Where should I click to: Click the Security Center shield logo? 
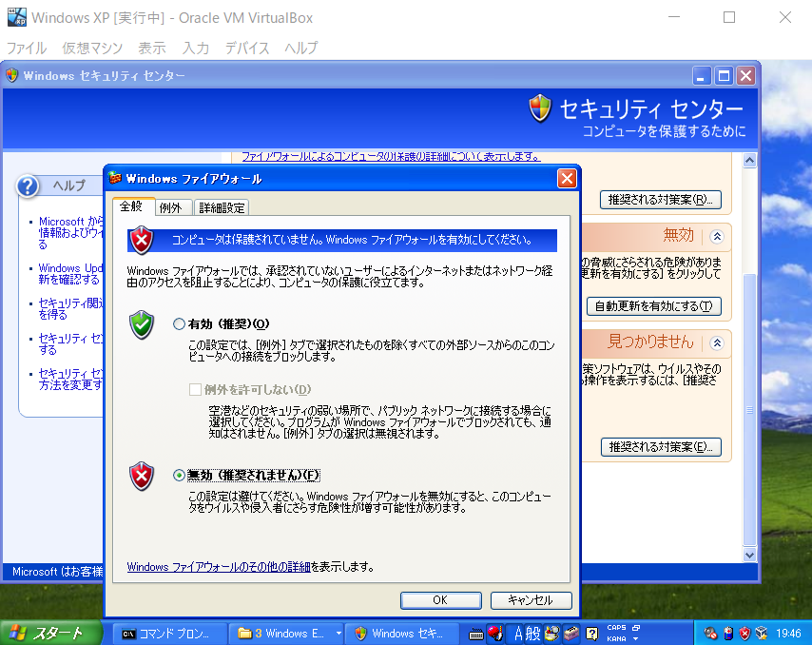(x=540, y=108)
